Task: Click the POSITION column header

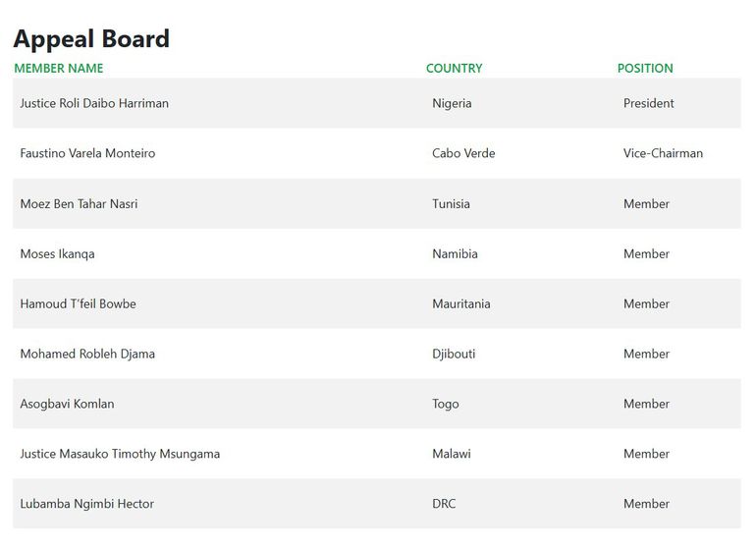Action: 645,69
